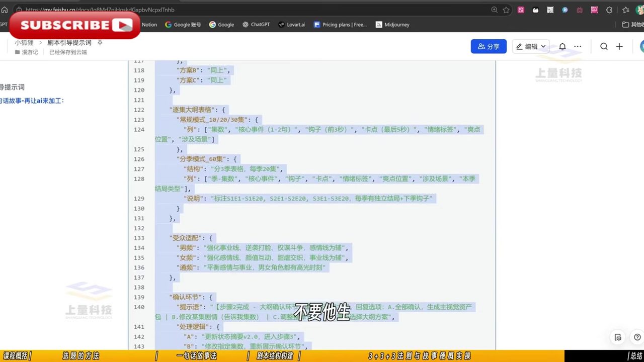The height and width of the screenshot is (362, 644).
Task: Click the help question mark icon
Action: 637,337
